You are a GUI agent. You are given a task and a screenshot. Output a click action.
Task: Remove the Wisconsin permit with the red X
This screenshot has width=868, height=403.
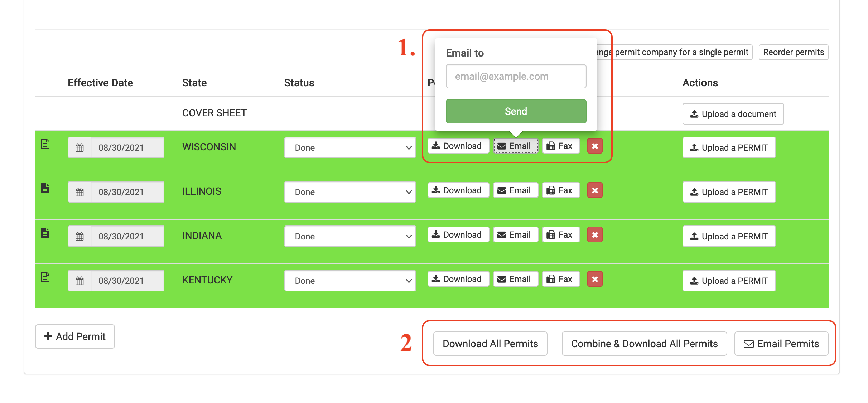click(x=594, y=146)
